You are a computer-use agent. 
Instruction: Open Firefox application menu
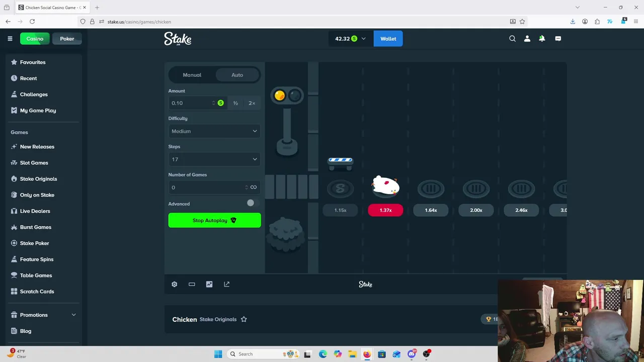tap(636, 22)
